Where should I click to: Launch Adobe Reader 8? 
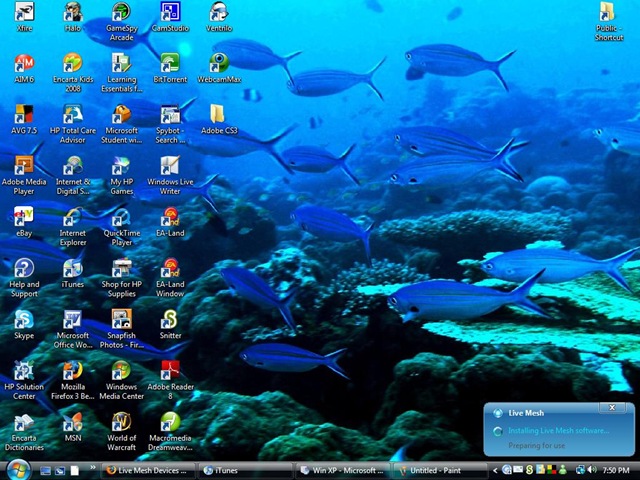[170, 380]
